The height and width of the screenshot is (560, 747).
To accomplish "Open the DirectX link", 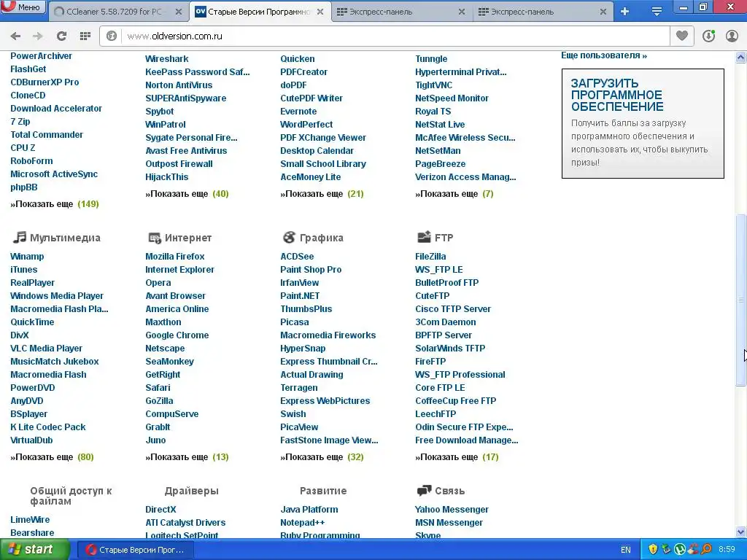I will click(x=160, y=510).
